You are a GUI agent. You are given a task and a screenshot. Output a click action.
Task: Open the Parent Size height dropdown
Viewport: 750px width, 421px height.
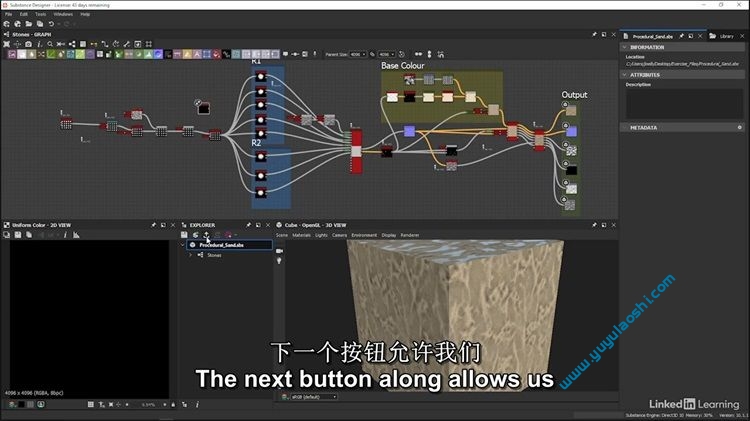[x=386, y=55]
